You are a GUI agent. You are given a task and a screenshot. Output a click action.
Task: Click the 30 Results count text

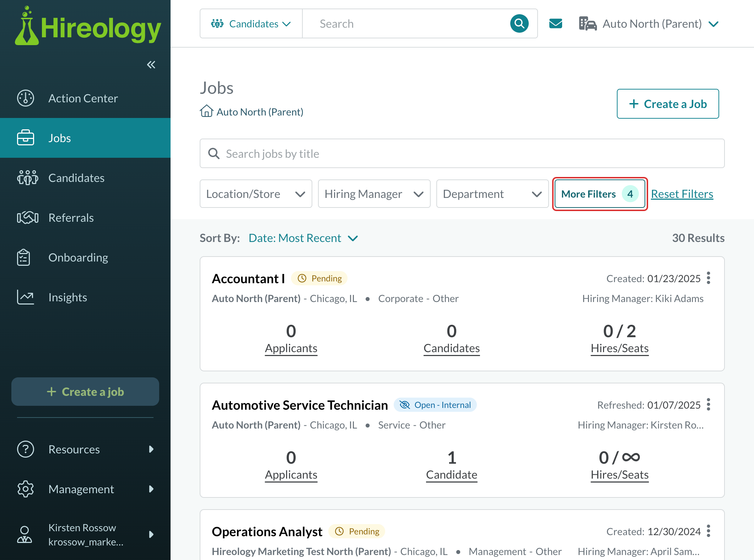(x=698, y=238)
